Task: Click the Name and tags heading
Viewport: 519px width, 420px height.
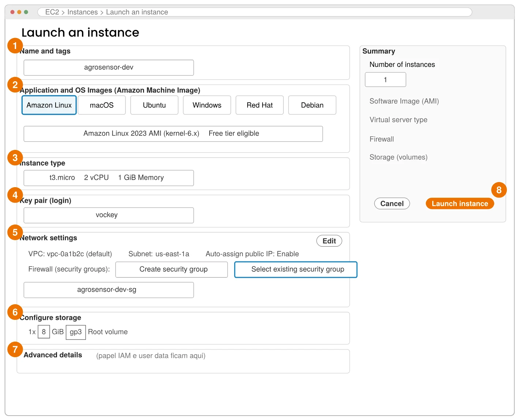Action: click(x=45, y=51)
